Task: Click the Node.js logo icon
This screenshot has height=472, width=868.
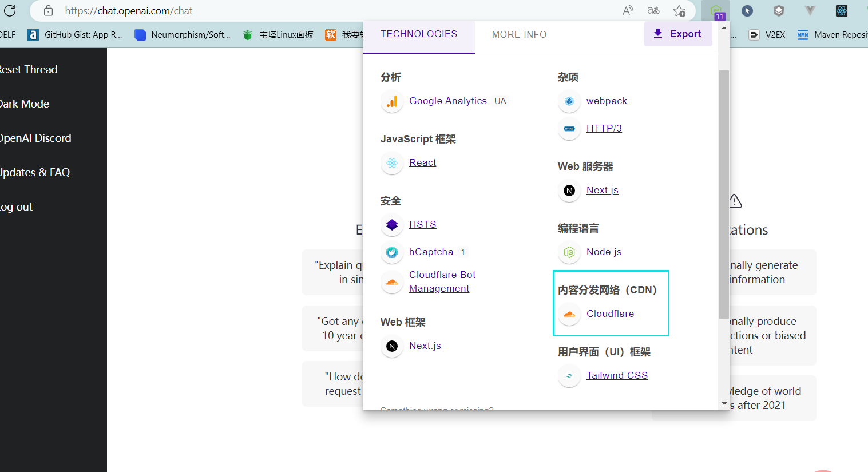Action: coord(569,252)
